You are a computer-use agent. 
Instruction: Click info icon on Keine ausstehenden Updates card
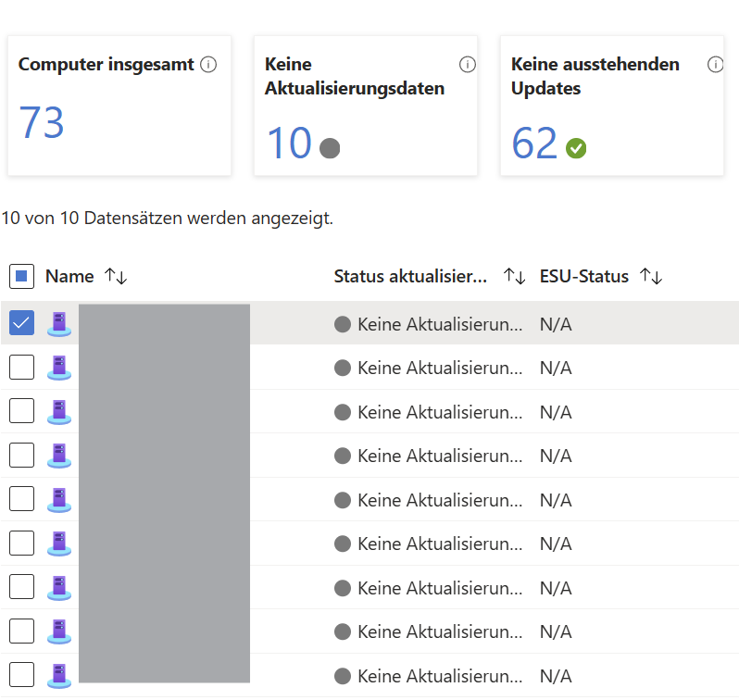(715, 65)
